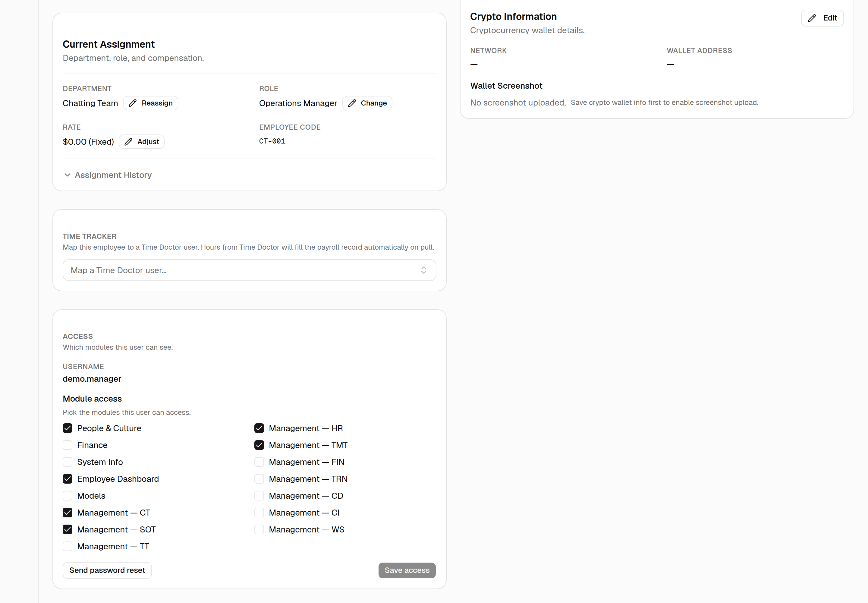Viewport: 868px width, 603px height.
Task: Edit the Crypto Information section
Action: click(x=822, y=18)
